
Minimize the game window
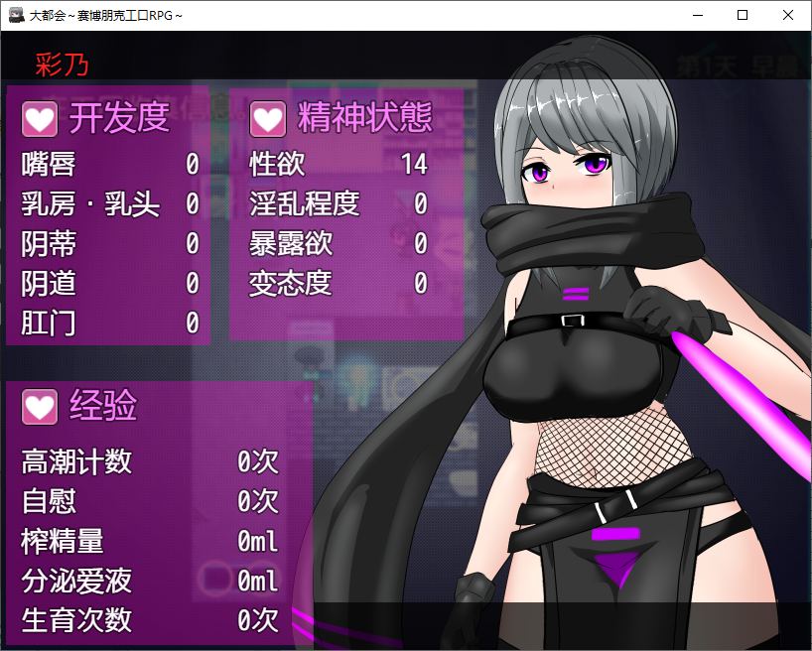697,16
